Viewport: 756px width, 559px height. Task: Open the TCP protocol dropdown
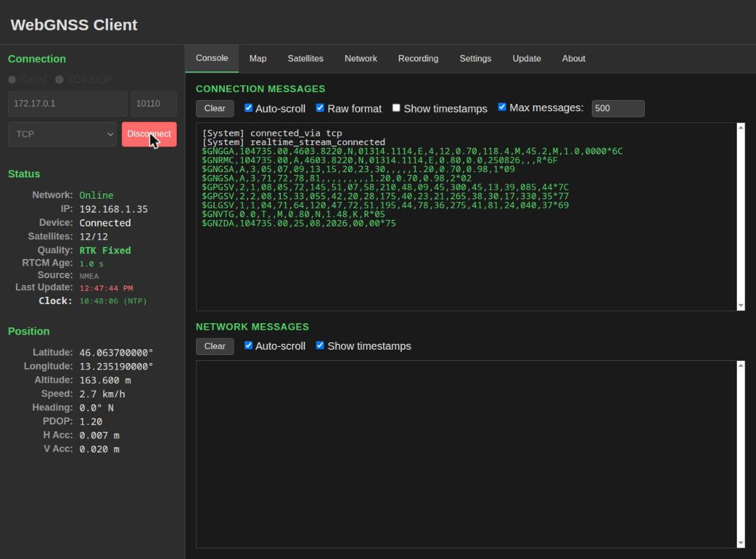pos(62,134)
